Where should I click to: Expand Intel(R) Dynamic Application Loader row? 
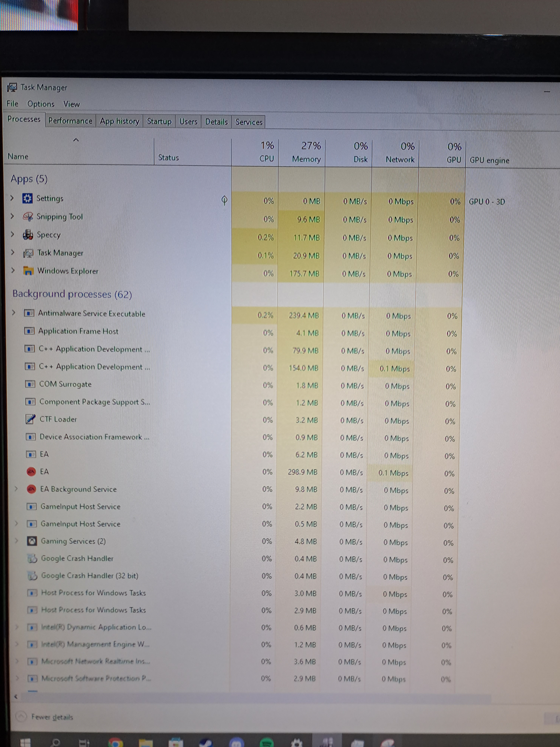[x=17, y=627]
